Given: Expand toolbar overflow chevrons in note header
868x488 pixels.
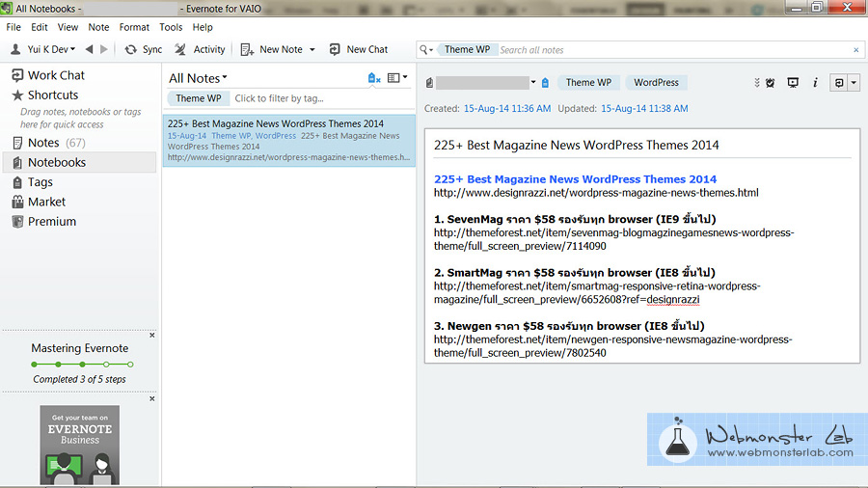Looking at the screenshot, I should tap(757, 83).
